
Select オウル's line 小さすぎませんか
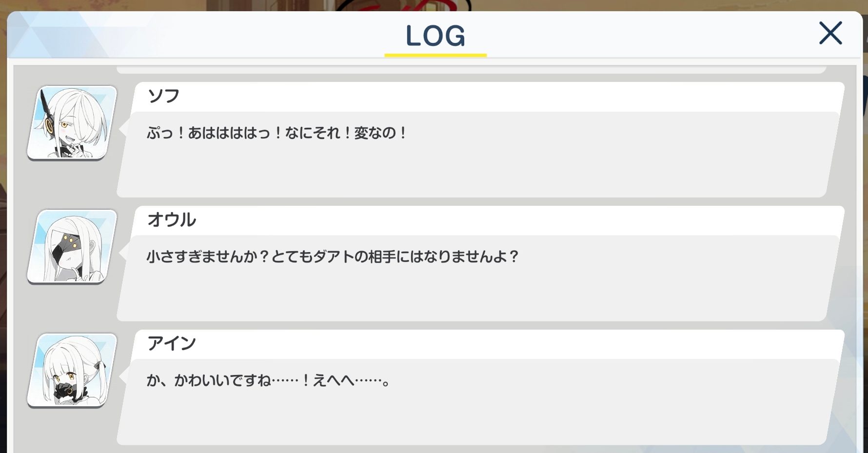(x=332, y=256)
